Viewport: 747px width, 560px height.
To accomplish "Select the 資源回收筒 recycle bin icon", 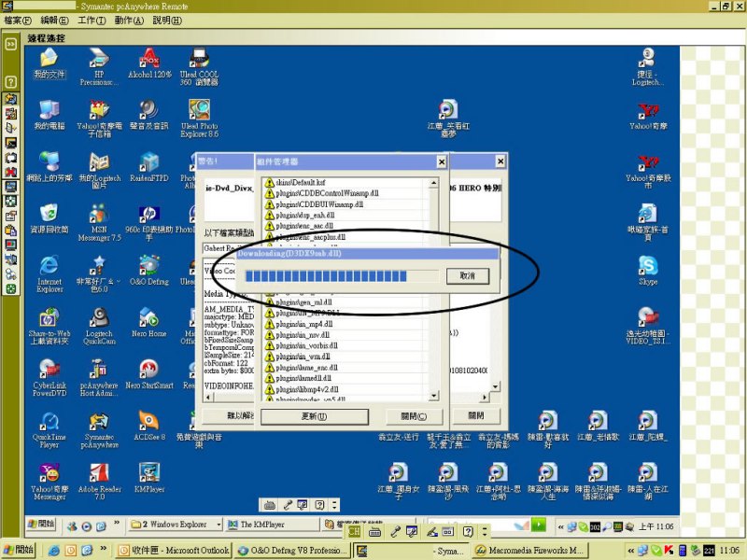I will click(x=49, y=218).
